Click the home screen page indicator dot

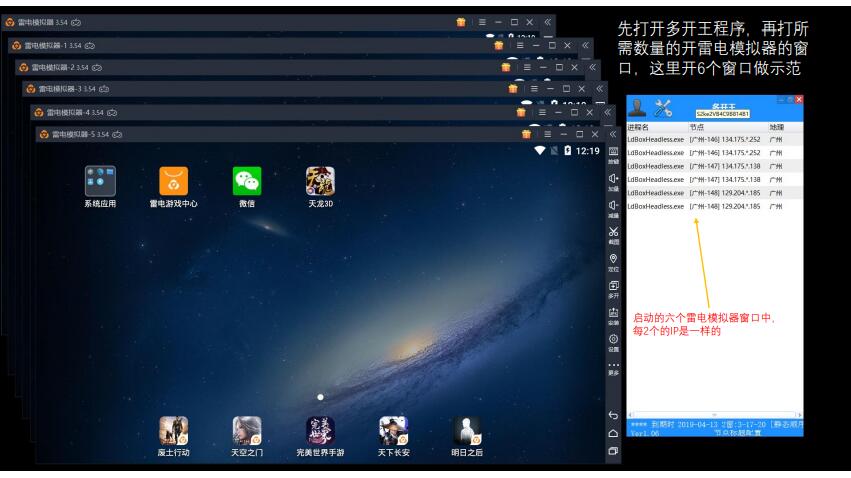320,397
